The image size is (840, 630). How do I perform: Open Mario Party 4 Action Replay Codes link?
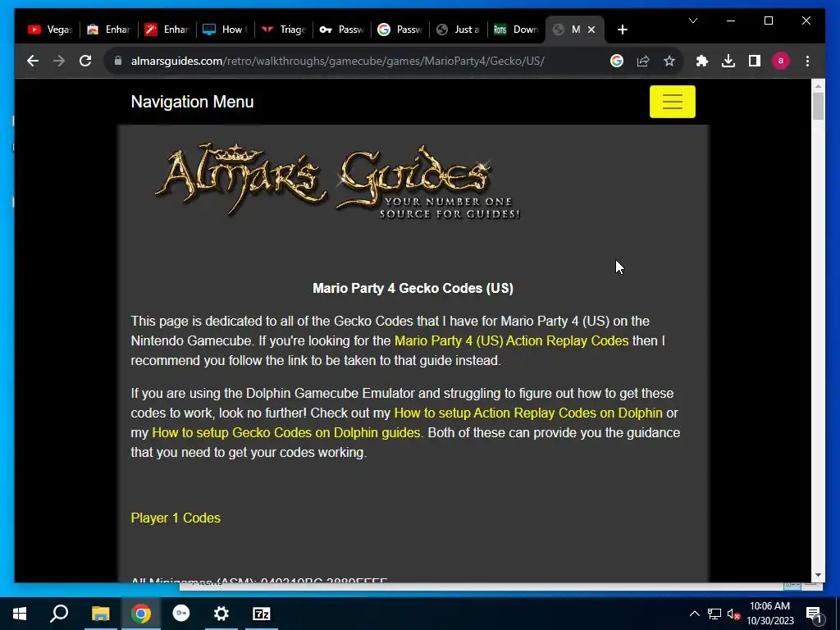[511, 340]
